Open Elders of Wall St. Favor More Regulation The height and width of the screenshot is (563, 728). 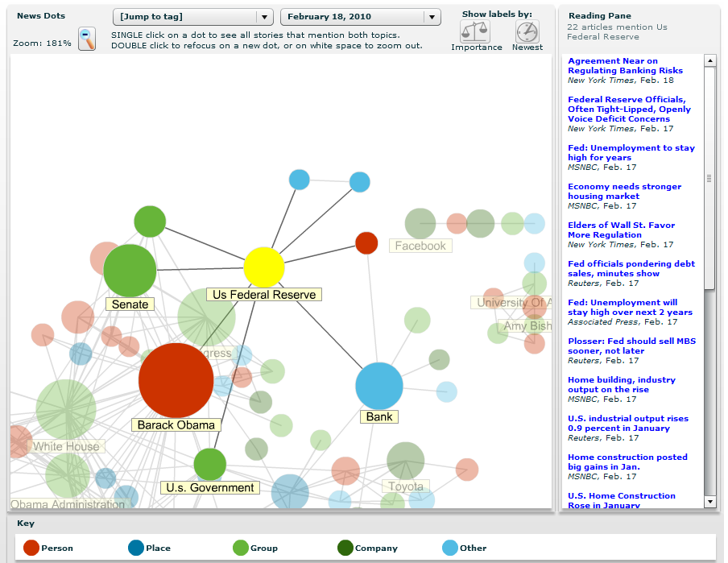[621, 230]
